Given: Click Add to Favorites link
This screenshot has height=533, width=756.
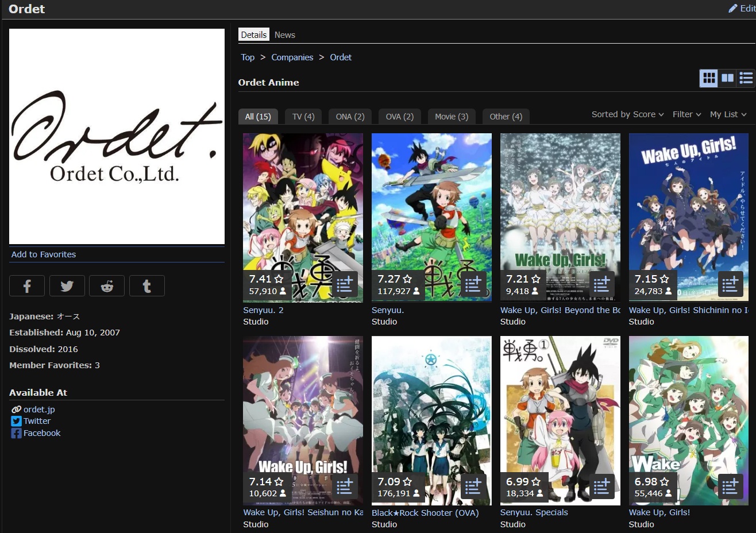Looking at the screenshot, I should 44,254.
